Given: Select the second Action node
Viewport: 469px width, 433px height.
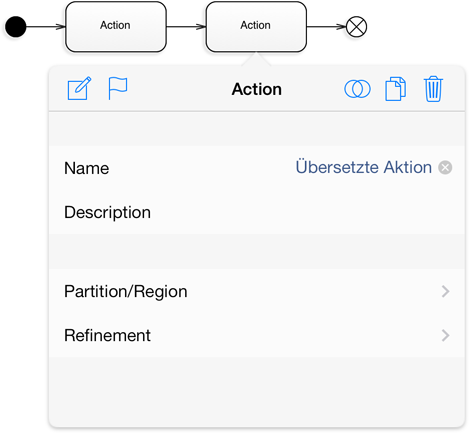Looking at the screenshot, I should 256,27.
